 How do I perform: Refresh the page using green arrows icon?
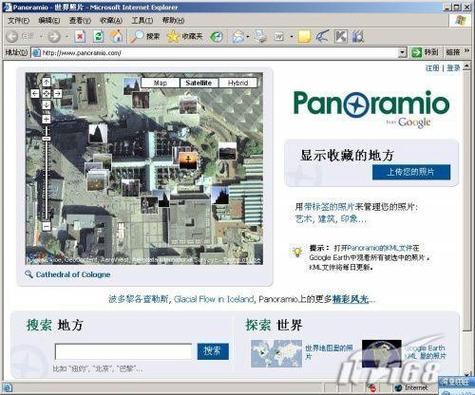pos(98,36)
